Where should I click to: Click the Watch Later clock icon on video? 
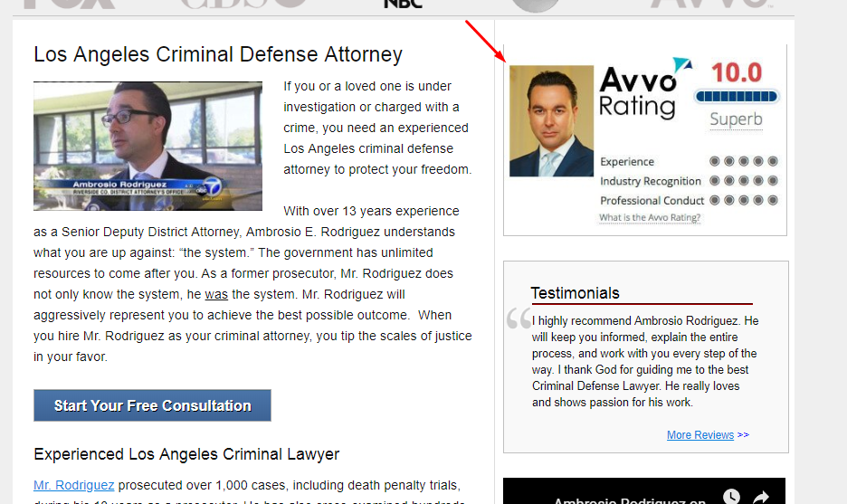pos(731,497)
